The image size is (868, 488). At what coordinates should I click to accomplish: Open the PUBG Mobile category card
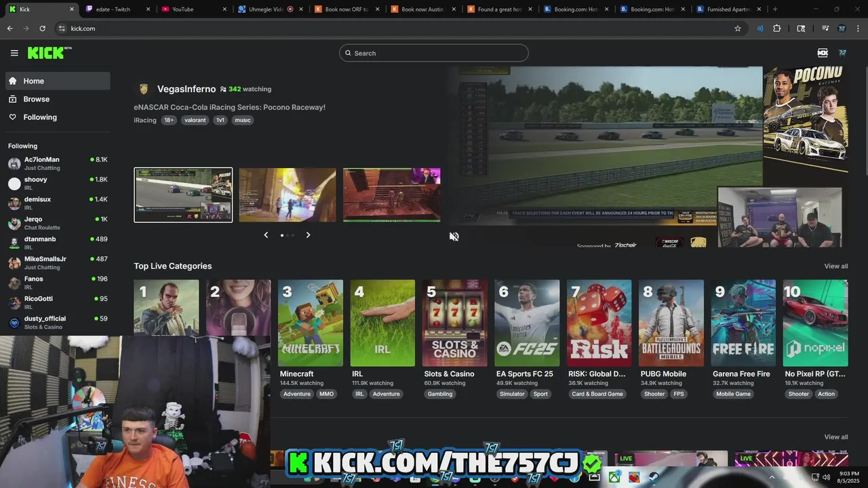point(671,323)
